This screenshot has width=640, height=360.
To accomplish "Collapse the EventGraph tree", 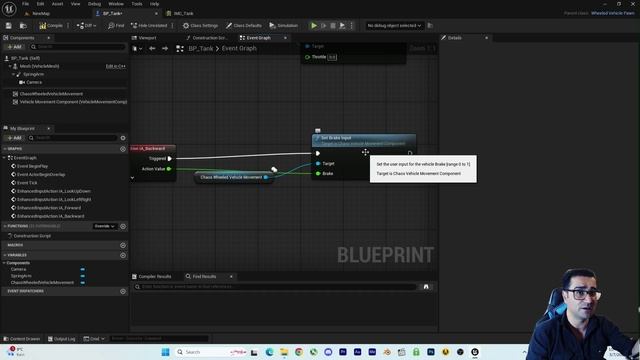I will pyautogui.click(x=4, y=158).
